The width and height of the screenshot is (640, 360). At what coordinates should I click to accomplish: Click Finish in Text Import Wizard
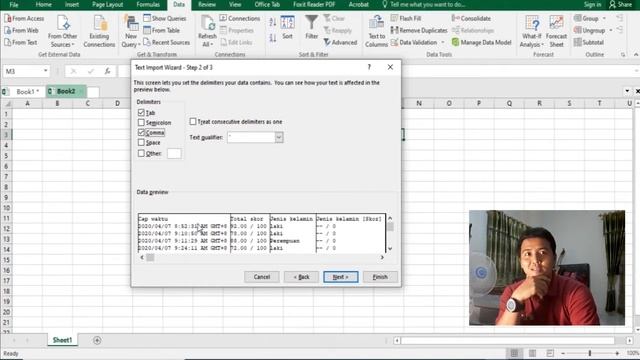[x=380, y=277]
